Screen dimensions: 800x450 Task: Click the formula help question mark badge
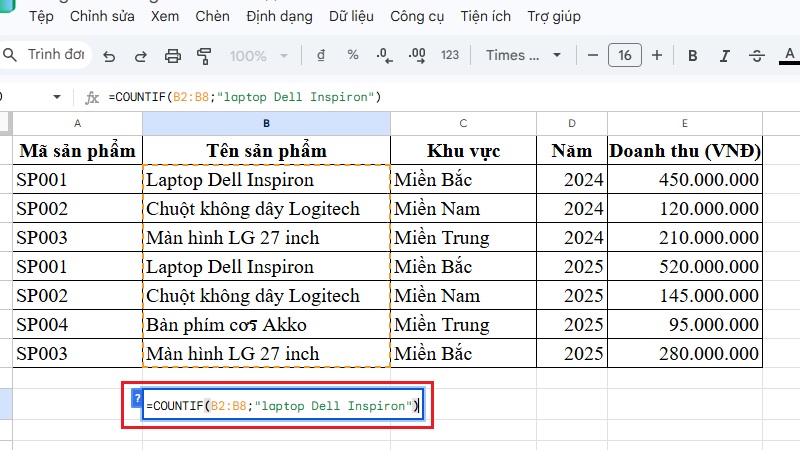[137, 398]
